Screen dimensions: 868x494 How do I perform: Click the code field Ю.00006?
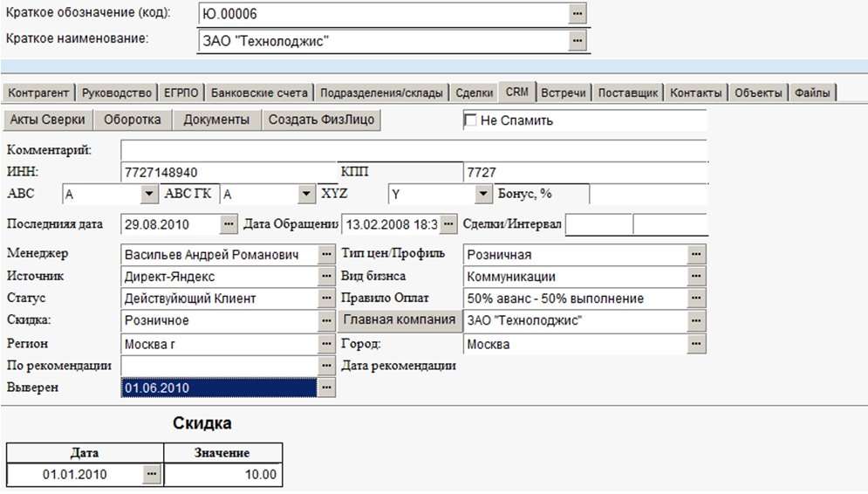pyautogui.click(x=383, y=14)
